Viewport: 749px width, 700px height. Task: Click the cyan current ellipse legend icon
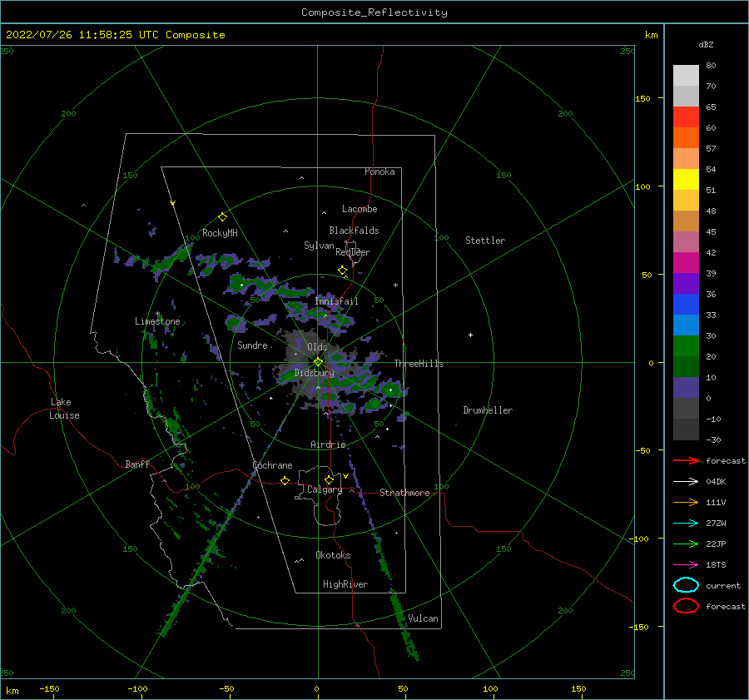pyautogui.click(x=686, y=585)
